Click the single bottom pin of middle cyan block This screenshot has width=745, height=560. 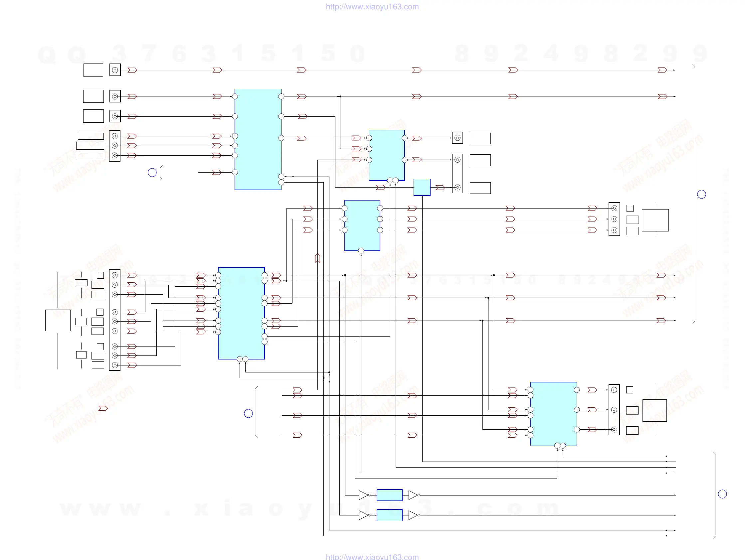(x=361, y=250)
